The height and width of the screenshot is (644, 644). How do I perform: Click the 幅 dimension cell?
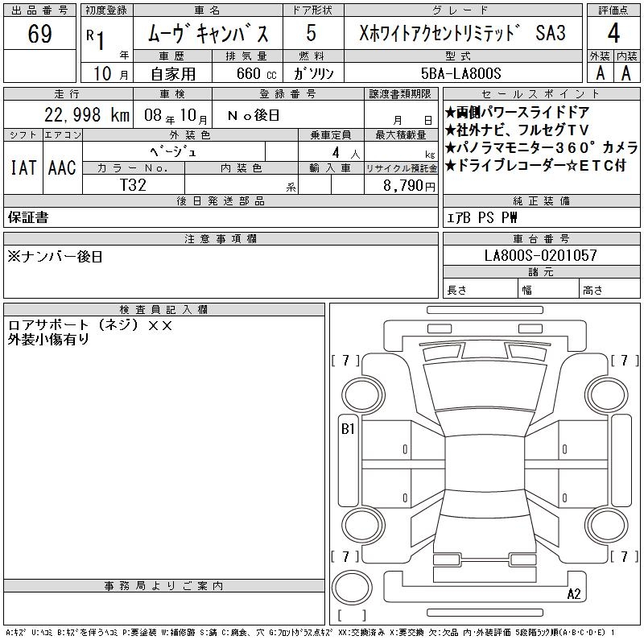(548, 290)
